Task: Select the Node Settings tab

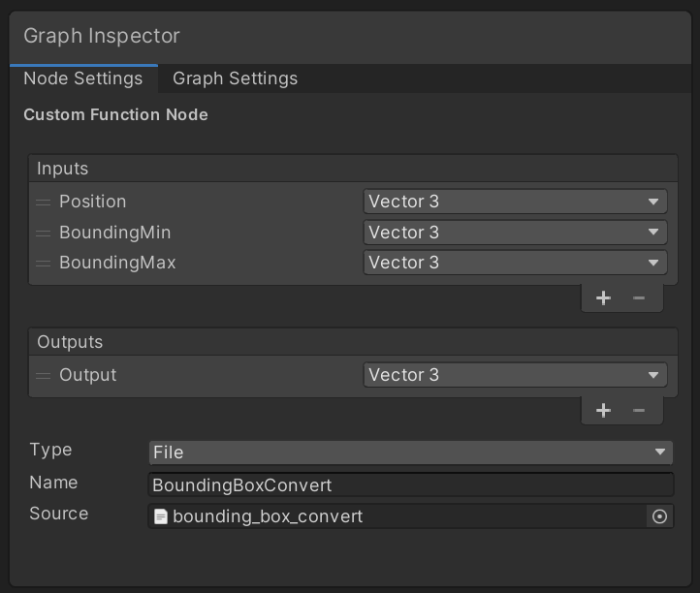Action: pyautogui.click(x=82, y=78)
